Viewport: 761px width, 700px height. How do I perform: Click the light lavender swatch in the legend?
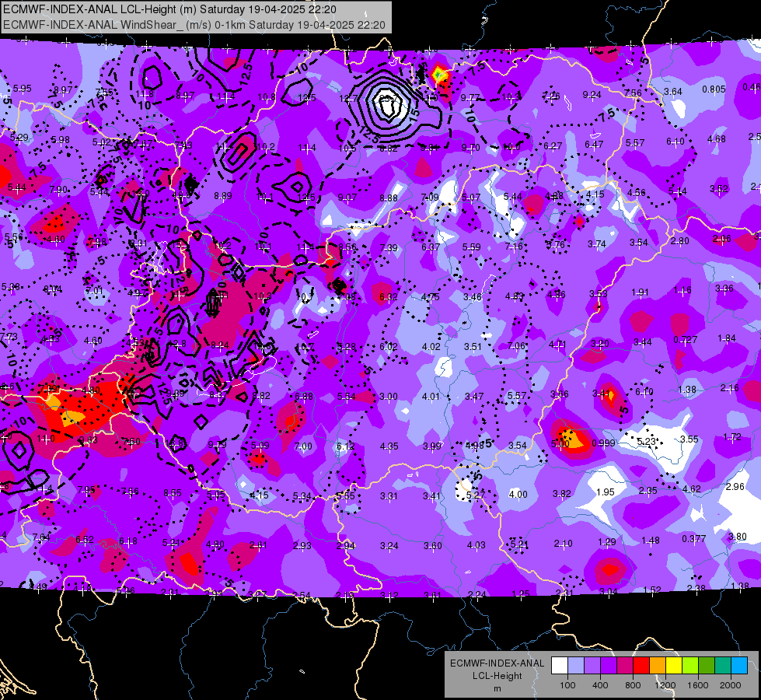(576, 666)
